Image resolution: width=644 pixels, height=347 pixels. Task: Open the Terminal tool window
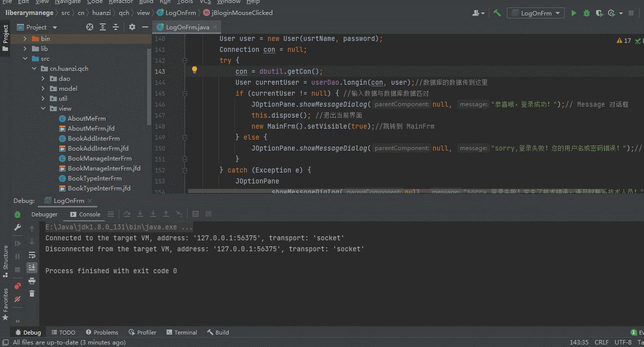point(182,332)
